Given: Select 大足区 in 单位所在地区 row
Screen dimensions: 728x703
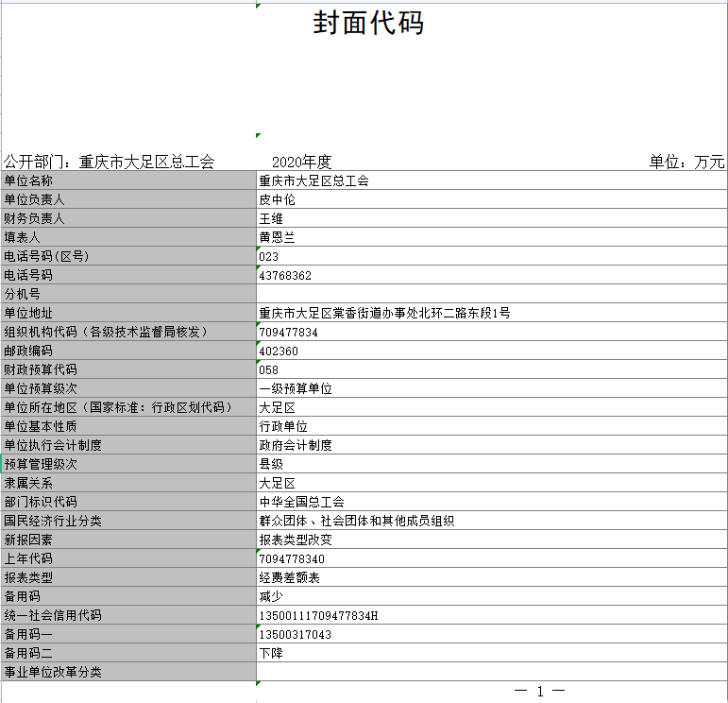Looking at the screenshot, I should click(x=278, y=407).
